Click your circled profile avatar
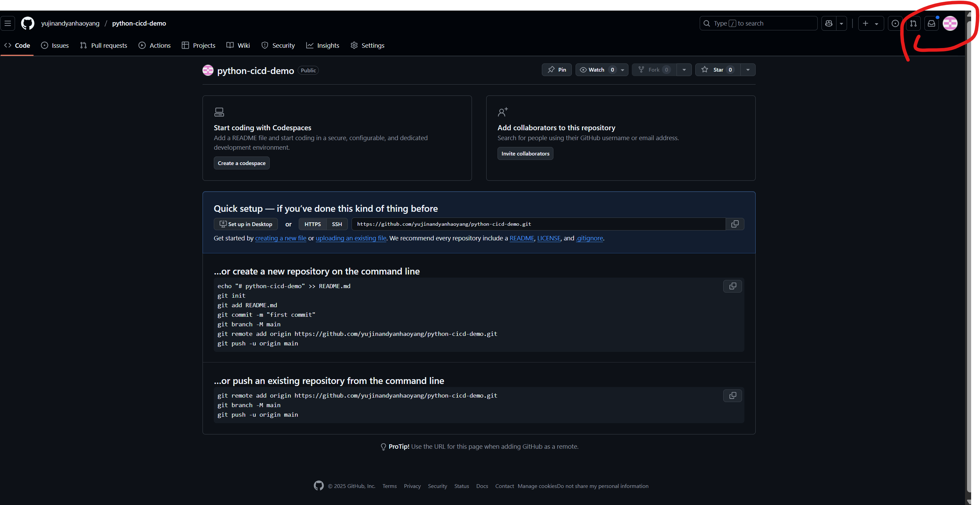The width and height of the screenshot is (980, 505). [950, 23]
